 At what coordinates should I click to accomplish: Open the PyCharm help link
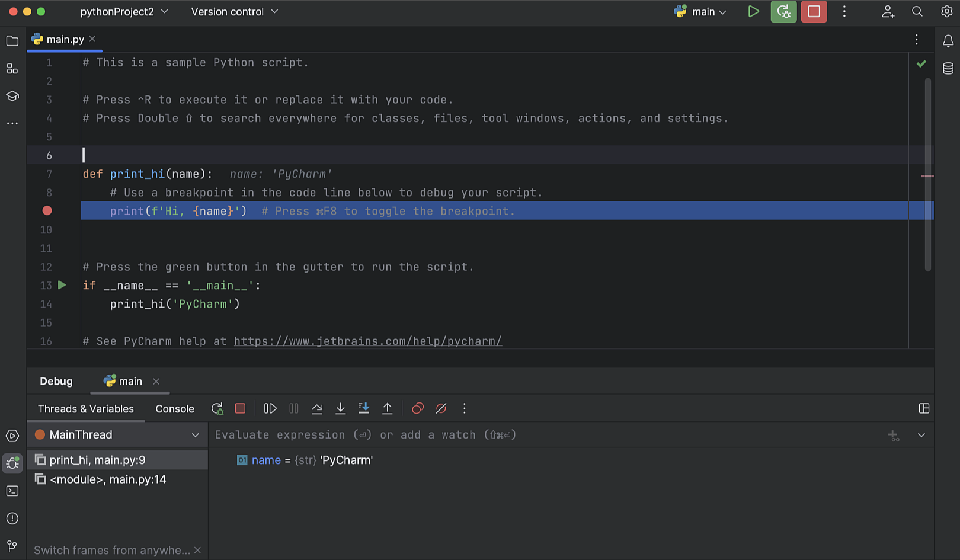click(367, 341)
